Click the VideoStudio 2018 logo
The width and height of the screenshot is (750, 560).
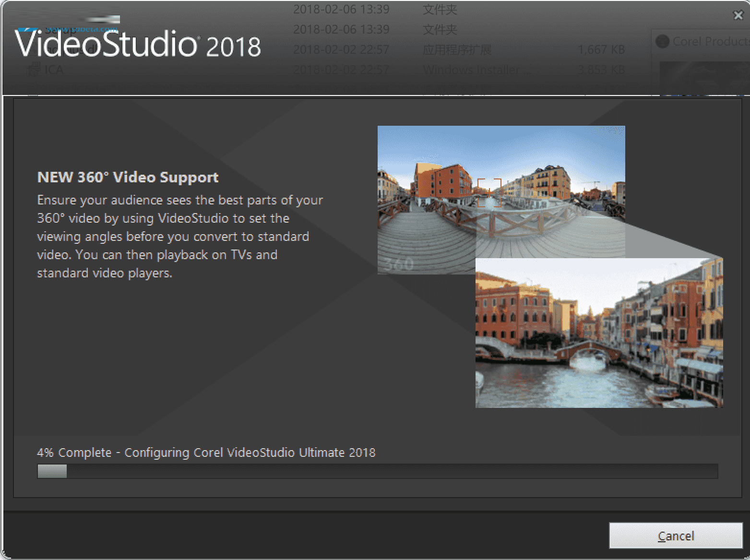[138, 44]
